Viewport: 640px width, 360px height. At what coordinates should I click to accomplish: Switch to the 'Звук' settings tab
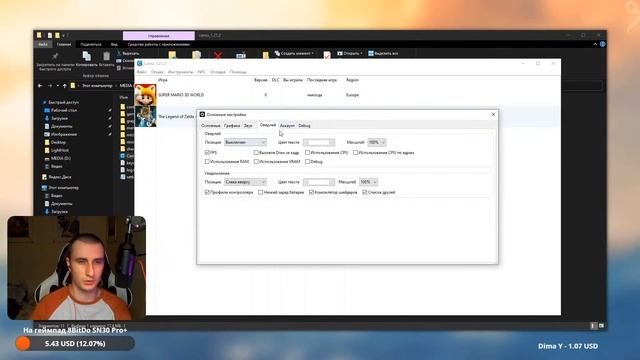(248, 126)
